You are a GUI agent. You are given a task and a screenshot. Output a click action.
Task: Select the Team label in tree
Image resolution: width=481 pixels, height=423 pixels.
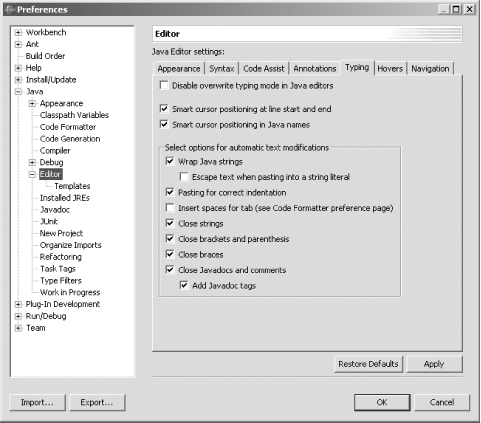click(36, 328)
